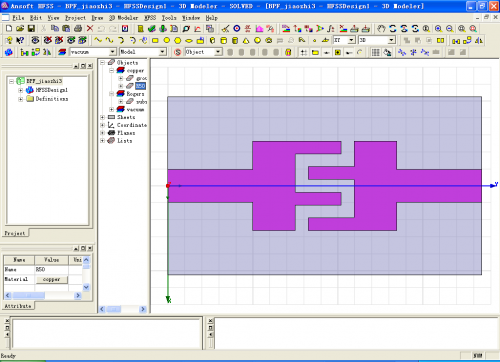This screenshot has height=362, width=500.
Task: Select the Draw Regular Polygon tool
Action: [x=178, y=40]
